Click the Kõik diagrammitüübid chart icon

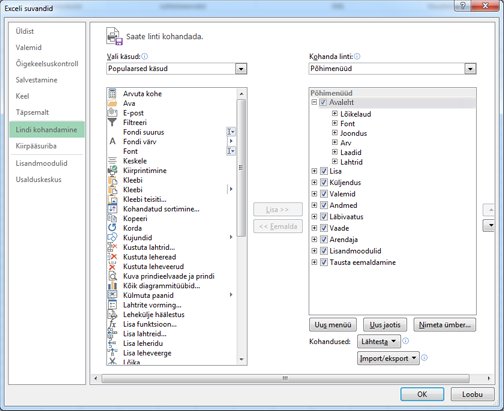[112, 286]
